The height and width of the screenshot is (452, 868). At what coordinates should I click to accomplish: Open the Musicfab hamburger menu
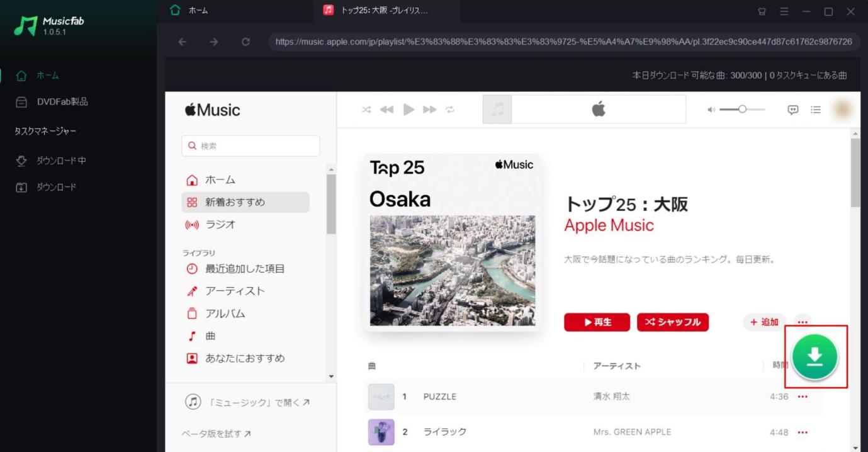coord(784,11)
